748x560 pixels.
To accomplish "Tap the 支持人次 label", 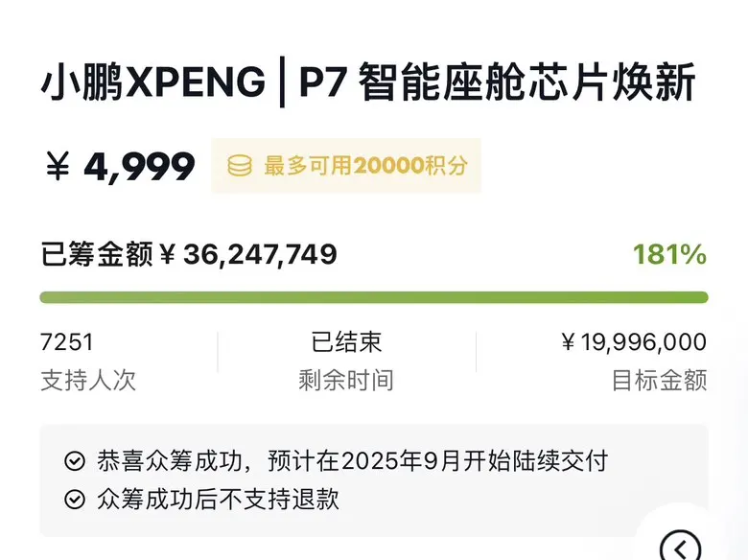I will [88, 381].
